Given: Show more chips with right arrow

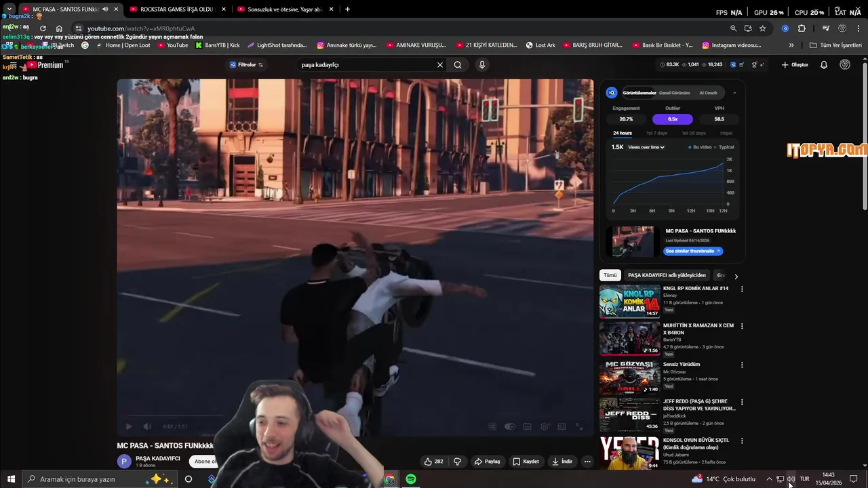Looking at the screenshot, I should tap(736, 276).
